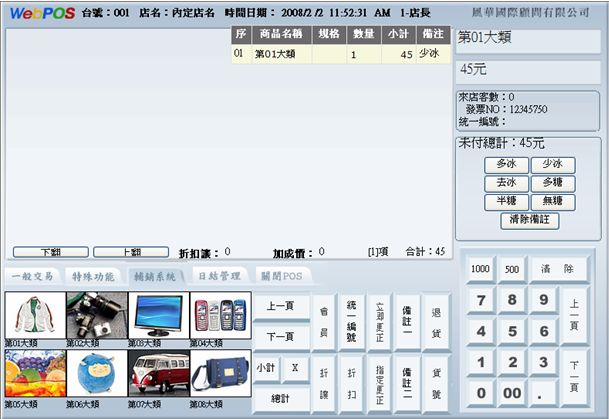Screen dimensions: 609x419
Task: Click the 折讓 allowance key
Action: 323,384
